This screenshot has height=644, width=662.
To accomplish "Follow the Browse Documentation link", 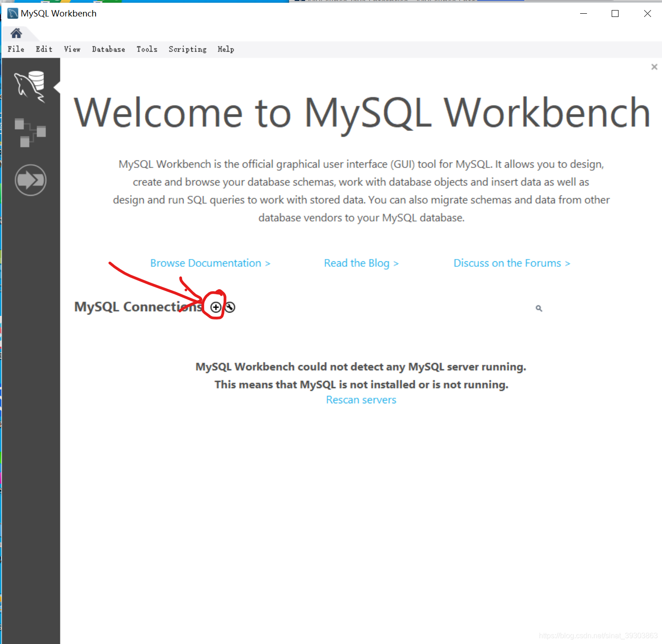I will click(210, 263).
